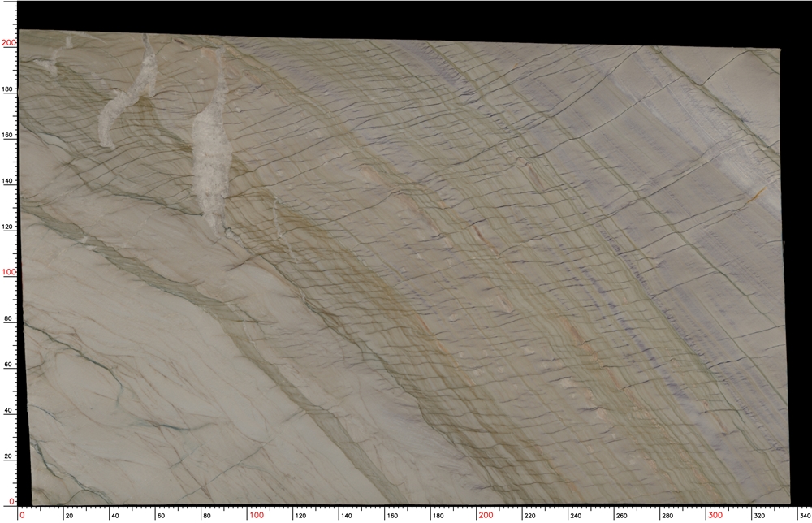812x523 pixels.
Task: Click the 220 label on horizontal ruler
Action: (529, 516)
